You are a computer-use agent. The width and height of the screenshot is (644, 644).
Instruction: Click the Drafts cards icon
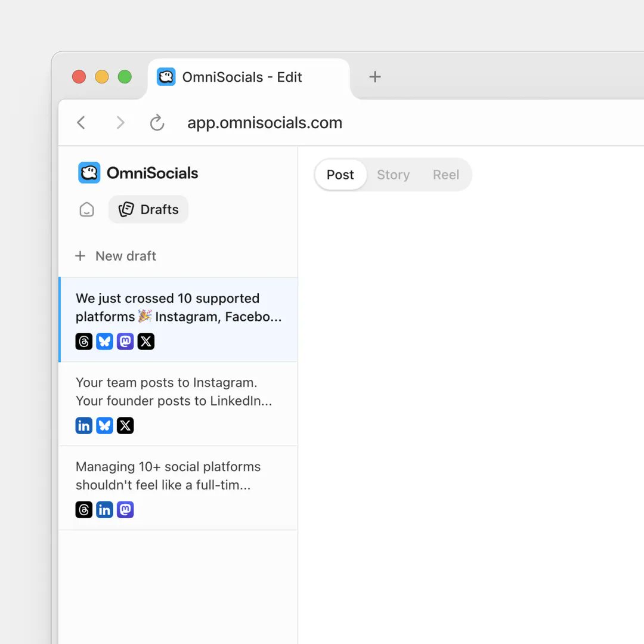[x=126, y=209]
